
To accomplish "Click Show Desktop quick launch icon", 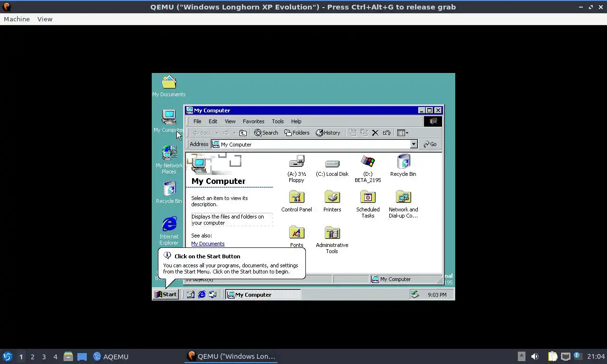I will tap(191, 294).
